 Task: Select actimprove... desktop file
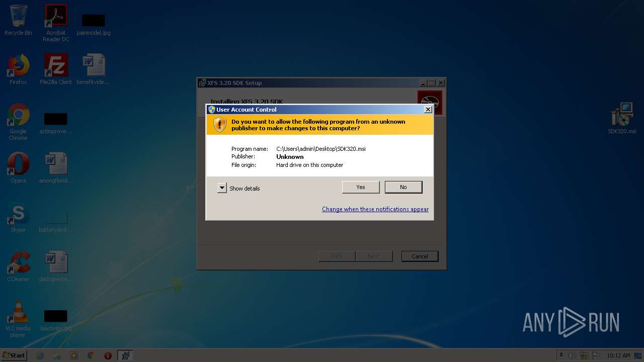tap(56, 122)
